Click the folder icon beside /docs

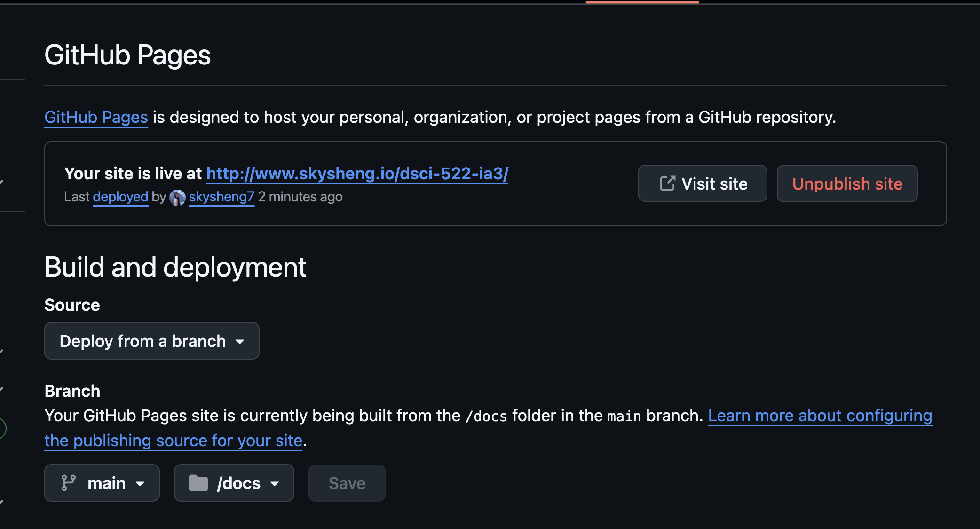point(198,483)
